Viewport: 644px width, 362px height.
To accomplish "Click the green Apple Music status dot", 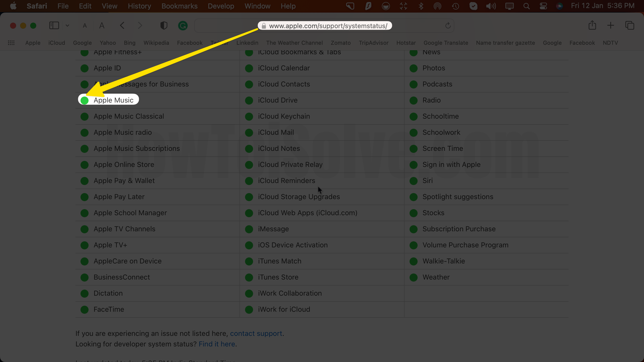I will (x=85, y=100).
